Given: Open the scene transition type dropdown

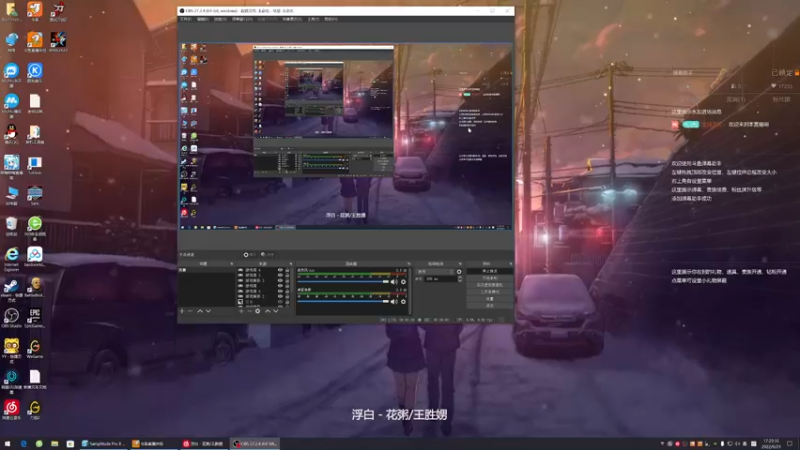Looking at the screenshot, I should pos(435,271).
